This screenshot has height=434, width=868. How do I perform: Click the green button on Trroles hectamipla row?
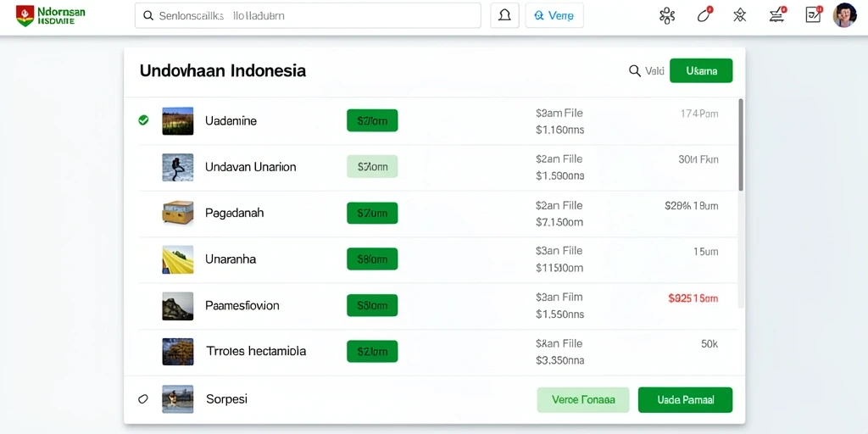372,351
